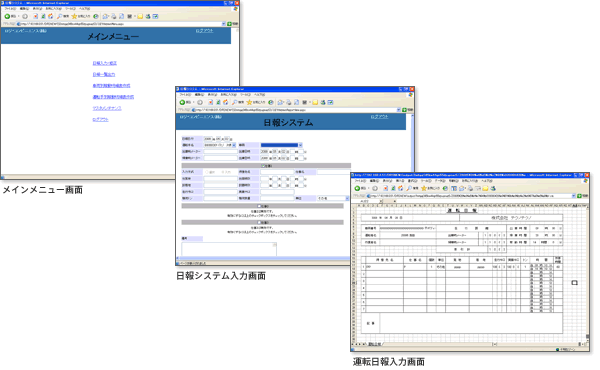The height and width of the screenshot is (370, 600).
Task: Tick middle gray section checkbox in 日報システム form
Action: pyautogui.click(x=259, y=206)
